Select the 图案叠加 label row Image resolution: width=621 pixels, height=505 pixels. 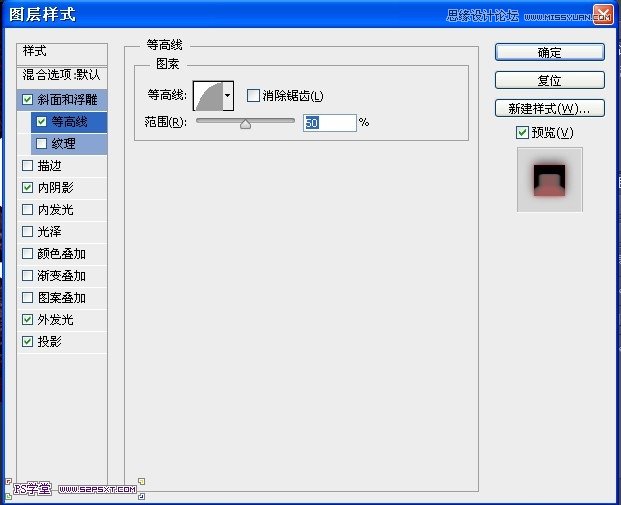62,297
